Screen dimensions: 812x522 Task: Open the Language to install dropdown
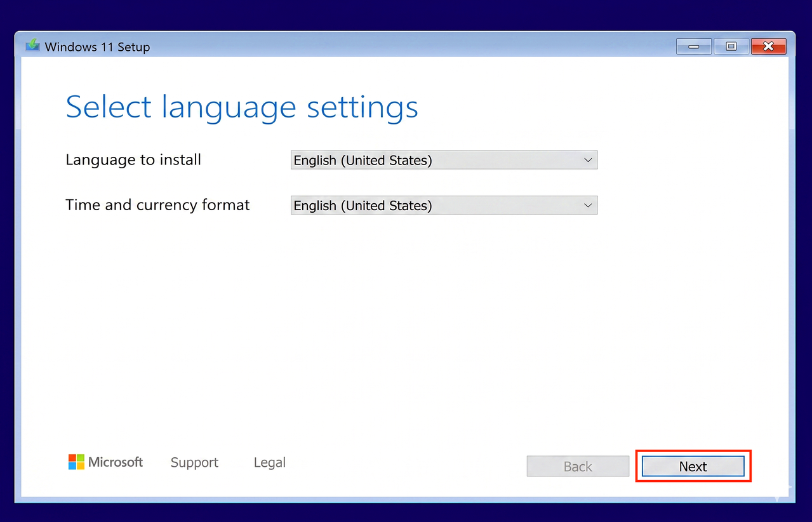click(x=444, y=160)
